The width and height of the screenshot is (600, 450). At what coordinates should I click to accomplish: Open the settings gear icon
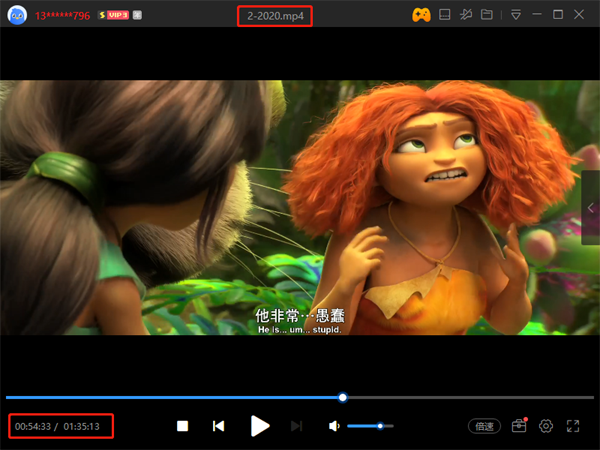[x=546, y=426]
